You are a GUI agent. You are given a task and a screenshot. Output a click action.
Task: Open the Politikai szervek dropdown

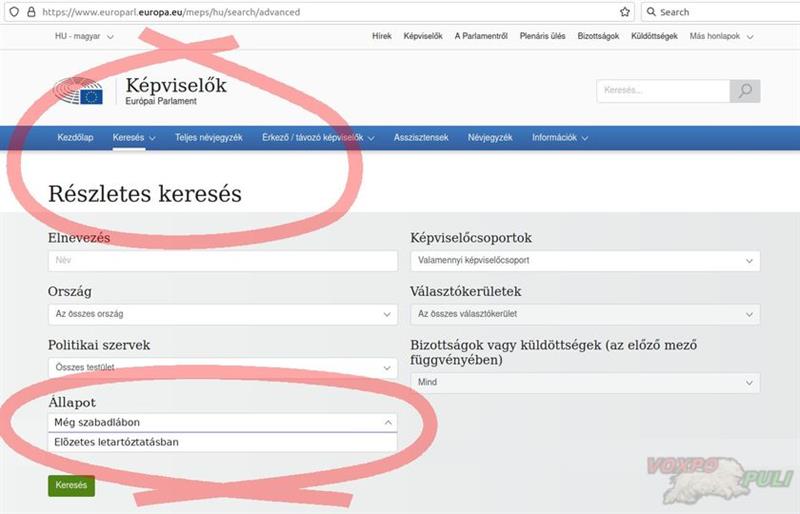222,368
